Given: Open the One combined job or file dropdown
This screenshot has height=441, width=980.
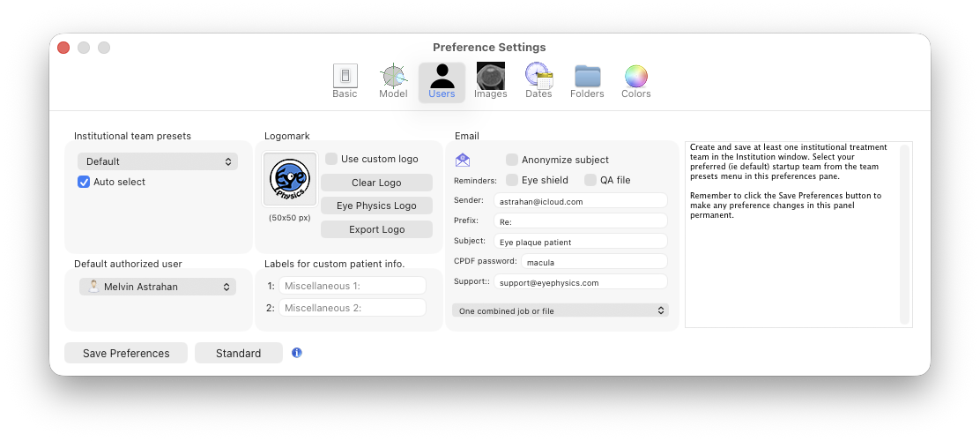Looking at the screenshot, I should (561, 310).
